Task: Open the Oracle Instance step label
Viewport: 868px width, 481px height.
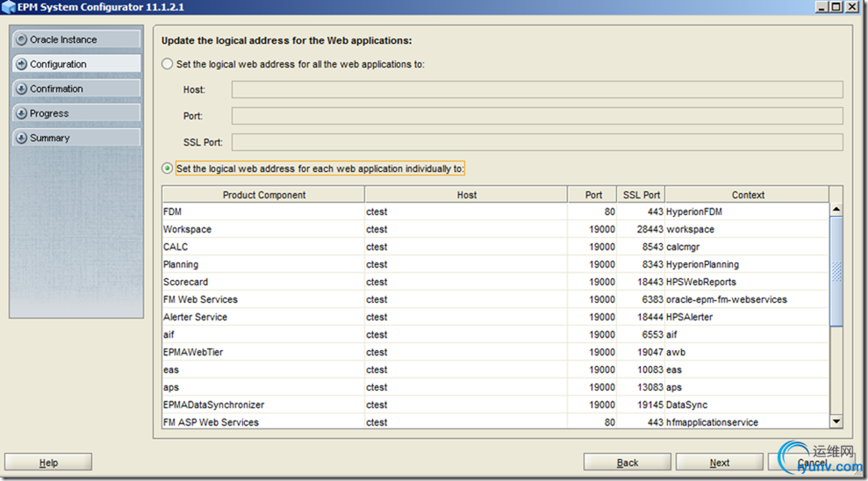Action: tap(63, 39)
